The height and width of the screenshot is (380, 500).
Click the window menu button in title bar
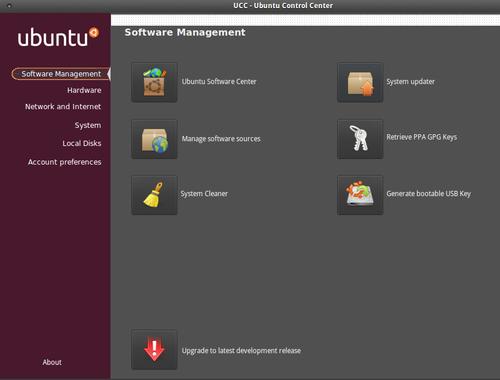9,6
